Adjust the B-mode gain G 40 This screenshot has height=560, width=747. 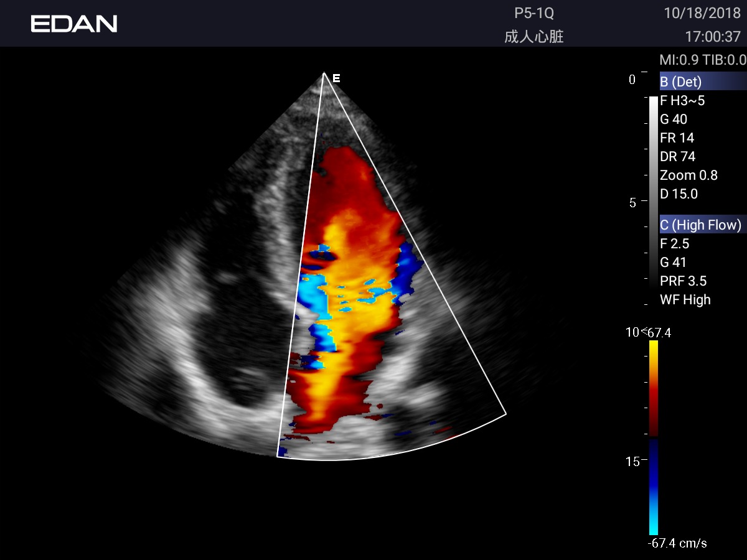pos(674,119)
